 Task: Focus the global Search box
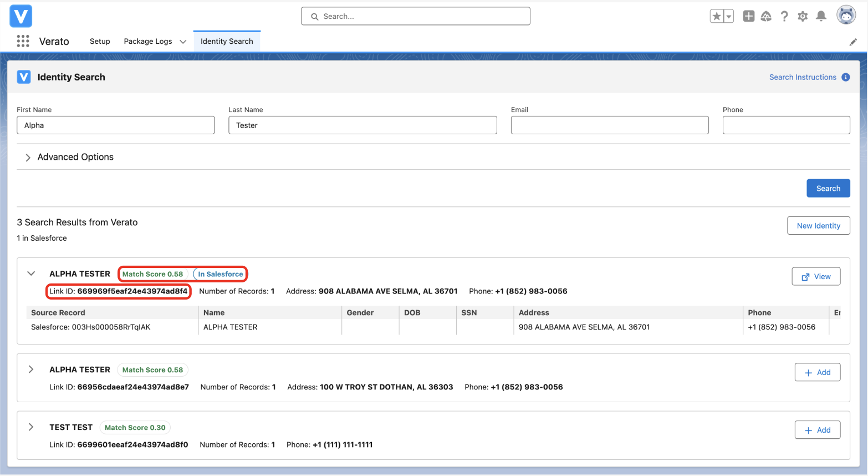point(416,16)
